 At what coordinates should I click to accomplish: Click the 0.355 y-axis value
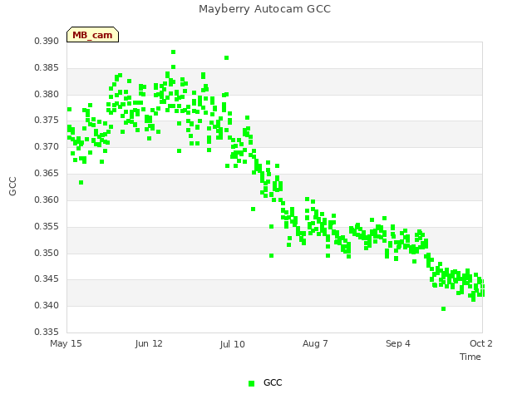click(x=47, y=226)
